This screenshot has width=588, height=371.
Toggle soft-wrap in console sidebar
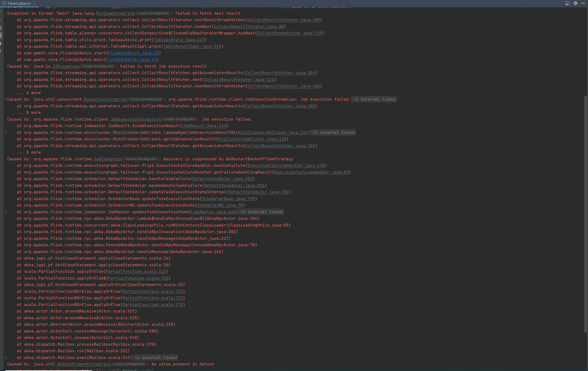[x=1, y=27]
